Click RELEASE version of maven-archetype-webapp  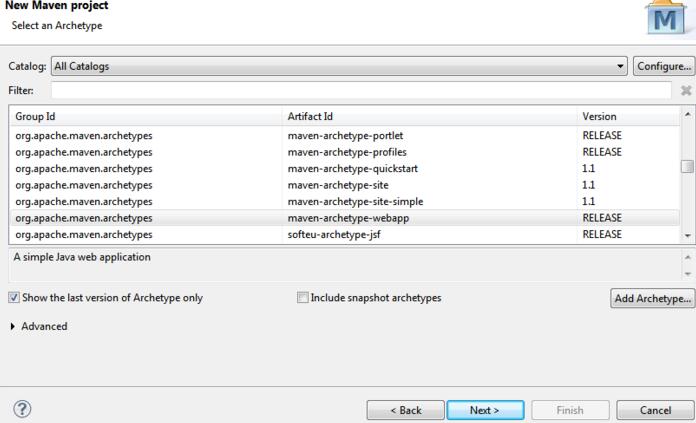[602, 218]
